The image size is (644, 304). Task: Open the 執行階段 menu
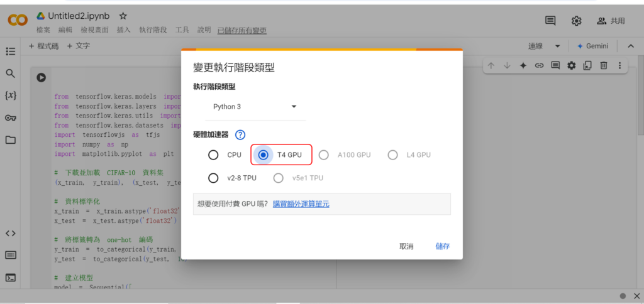point(152,30)
